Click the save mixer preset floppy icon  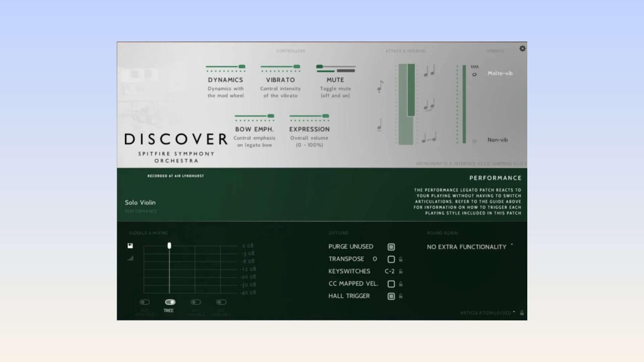click(130, 246)
